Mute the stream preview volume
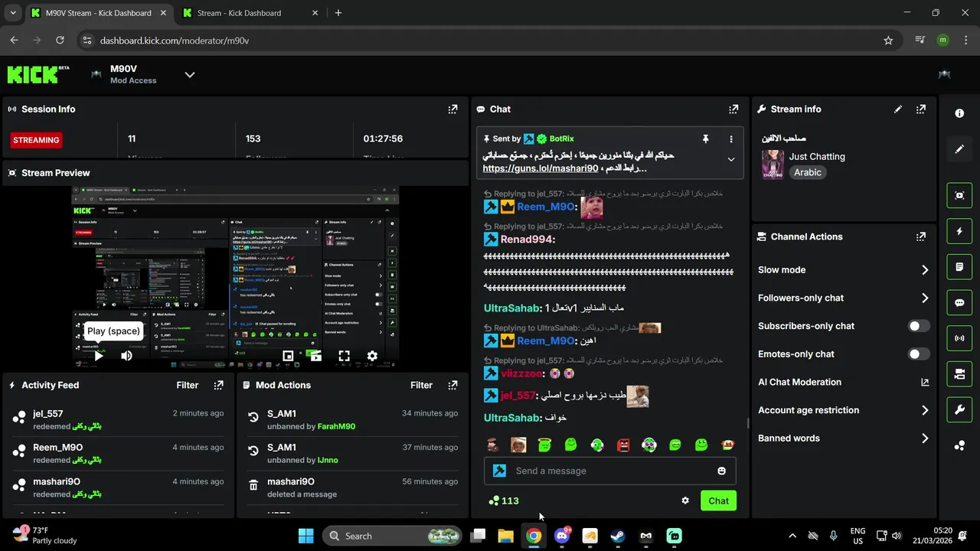 coord(126,356)
